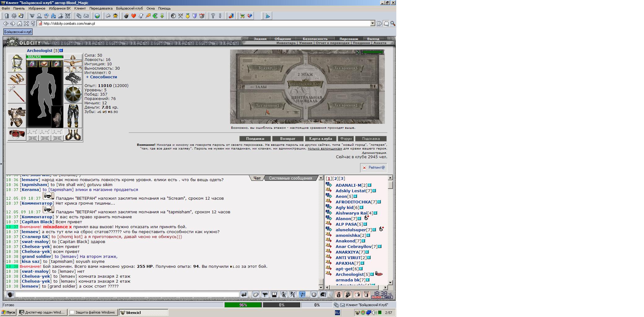This screenshot has width=644, height=317.
Task: Click the magnifier search icon beside address bar
Action: [393, 24]
